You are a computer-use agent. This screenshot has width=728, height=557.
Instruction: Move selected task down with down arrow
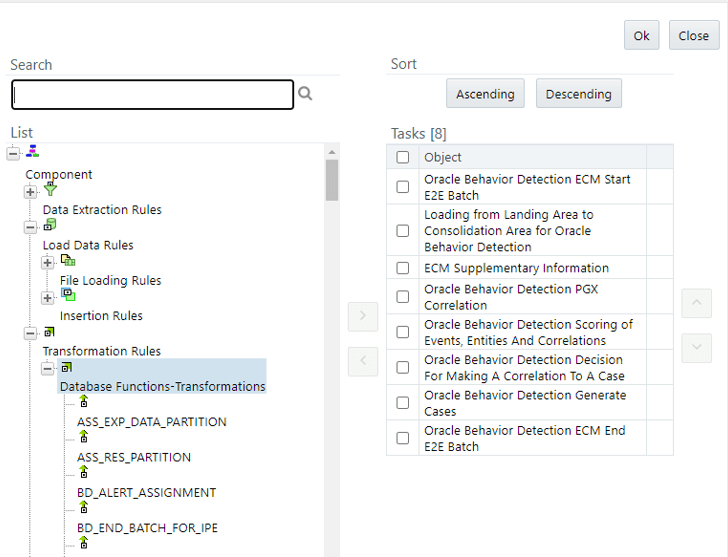[x=696, y=348]
